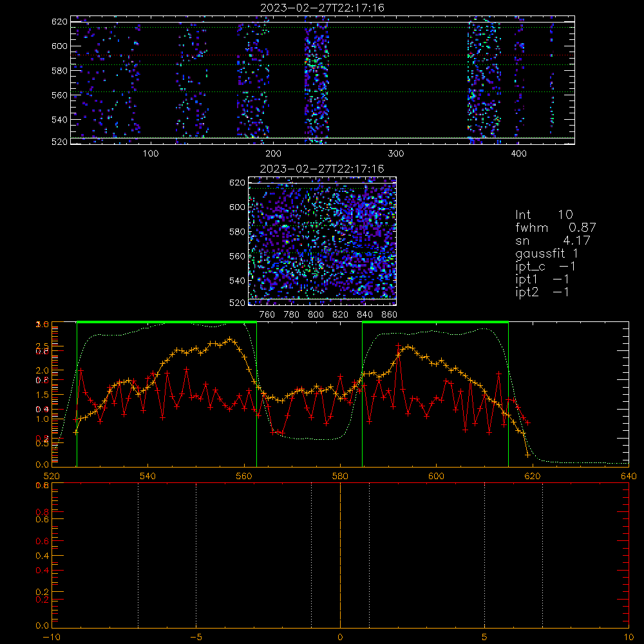Image resolution: width=644 pixels, height=644 pixels.
Task: Click the y-axis label 580 of top plot
Action: 59,71
